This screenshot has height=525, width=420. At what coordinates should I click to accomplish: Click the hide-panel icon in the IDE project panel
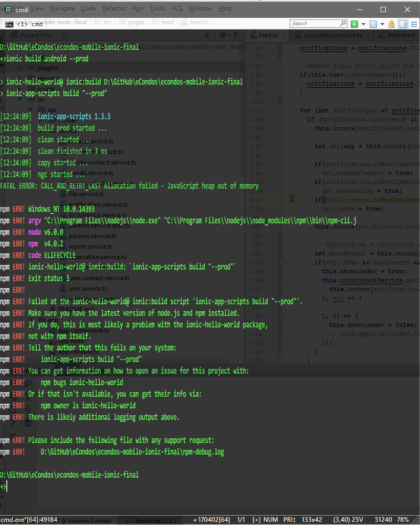237,35
